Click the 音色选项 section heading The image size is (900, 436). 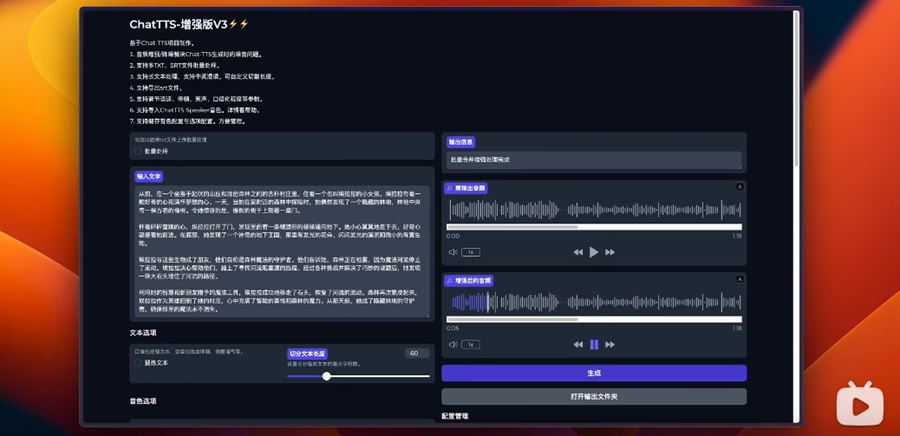(143, 401)
